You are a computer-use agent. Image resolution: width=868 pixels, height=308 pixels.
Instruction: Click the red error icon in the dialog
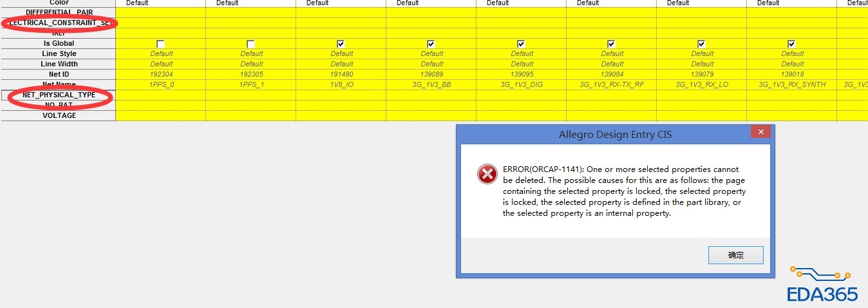click(x=487, y=174)
